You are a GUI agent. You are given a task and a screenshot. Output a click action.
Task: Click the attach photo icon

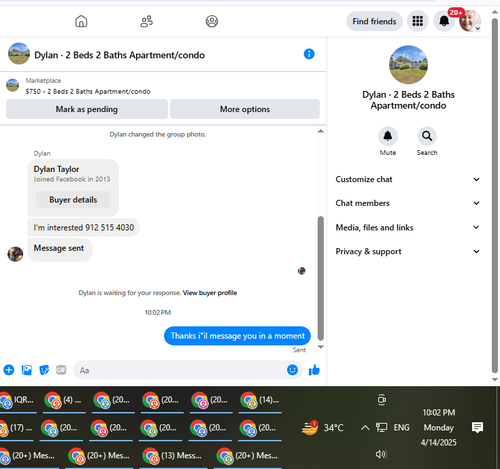click(27, 370)
